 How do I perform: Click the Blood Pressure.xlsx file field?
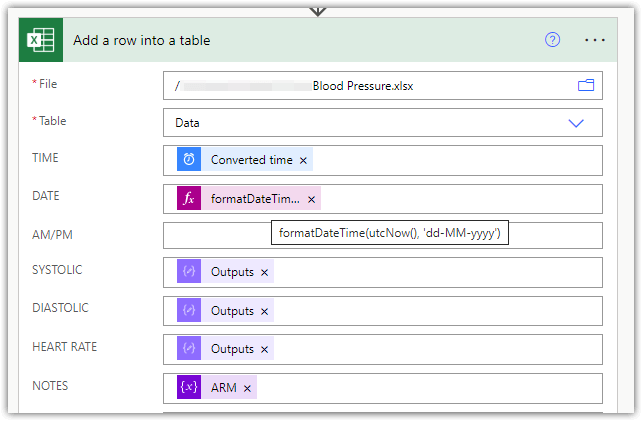[382, 86]
